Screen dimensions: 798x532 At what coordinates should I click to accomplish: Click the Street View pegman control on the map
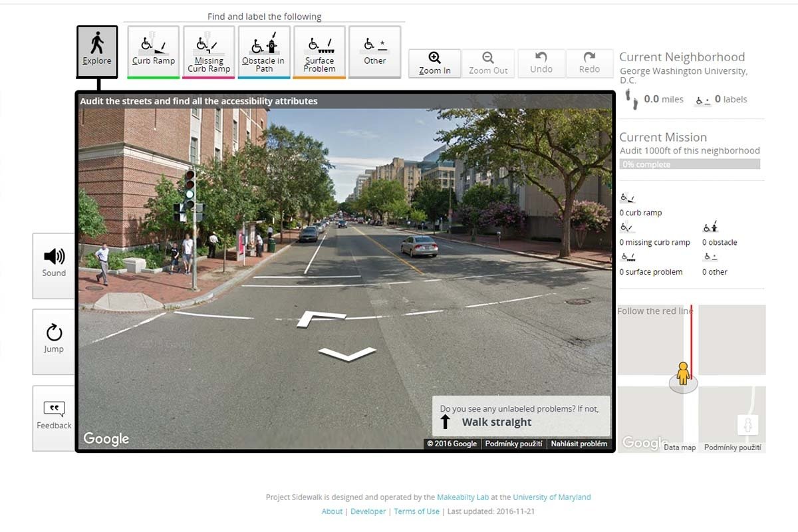pos(747,425)
